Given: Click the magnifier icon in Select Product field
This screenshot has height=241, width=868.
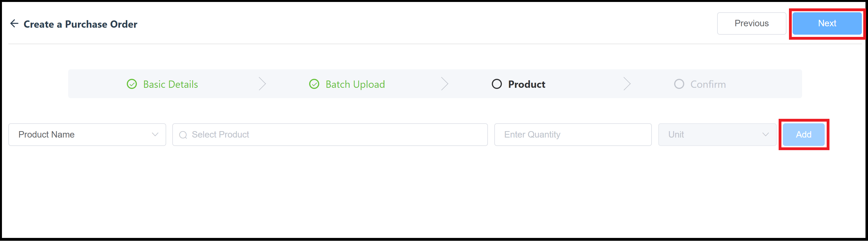Looking at the screenshot, I should (x=183, y=135).
